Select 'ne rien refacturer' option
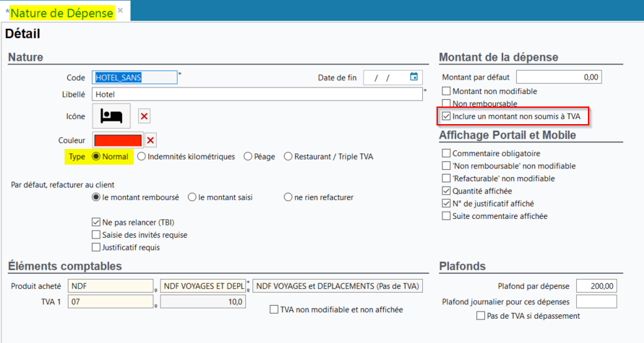This screenshot has width=644, height=343. click(288, 197)
